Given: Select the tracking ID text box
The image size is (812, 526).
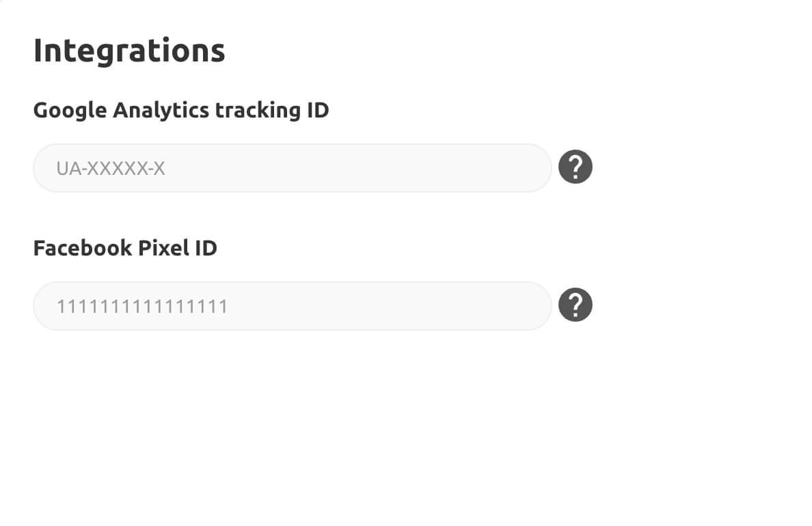Looking at the screenshot, I should point(292,168).
